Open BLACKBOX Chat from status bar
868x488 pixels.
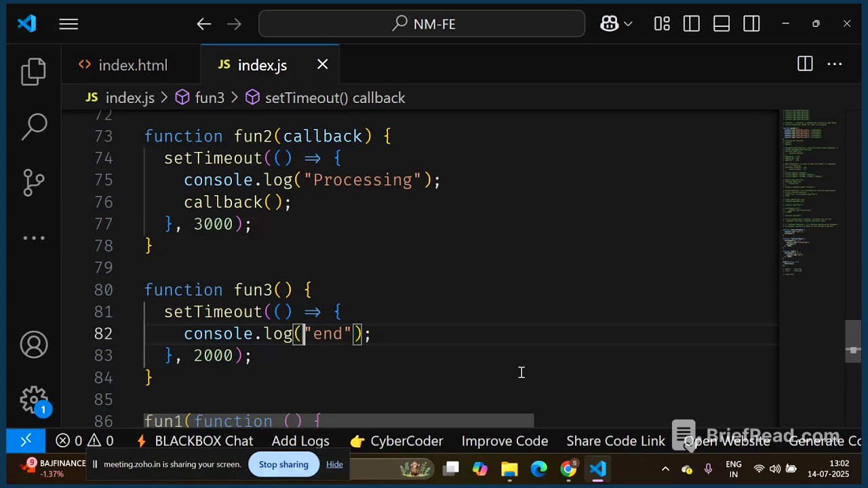195,441
